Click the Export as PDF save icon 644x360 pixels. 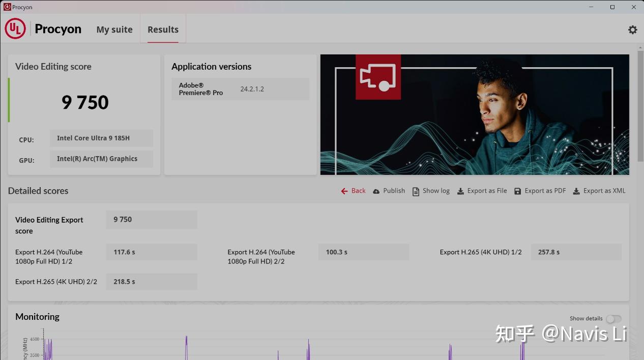(517, 191)
